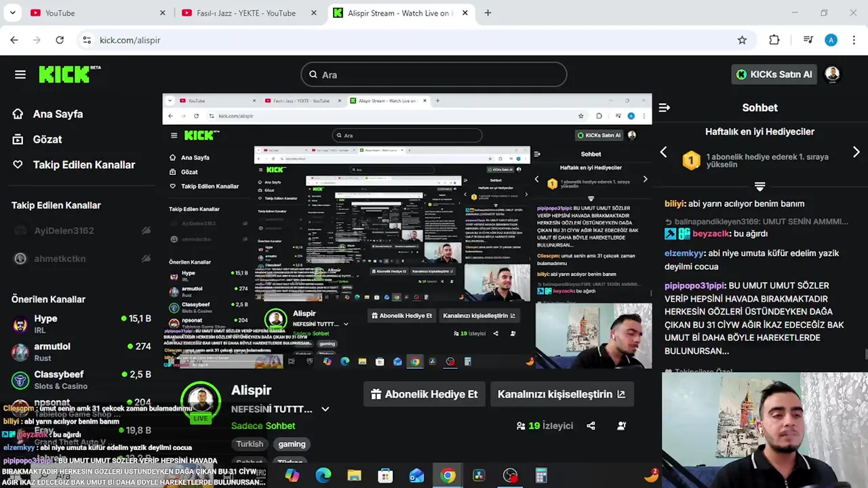Open OBS Studio from the taskbar
The height and width of the screenshot is (488, 868).
[x=510, y=476]
